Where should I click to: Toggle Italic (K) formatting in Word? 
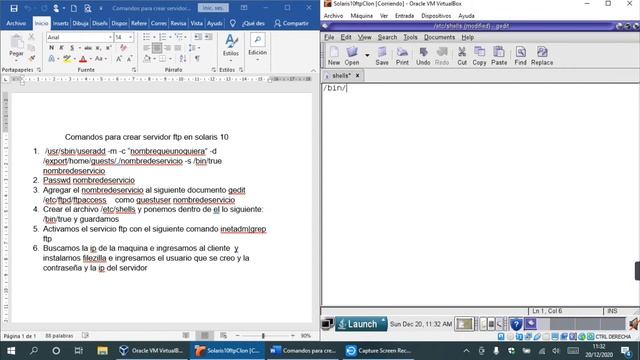pos(62,48)
